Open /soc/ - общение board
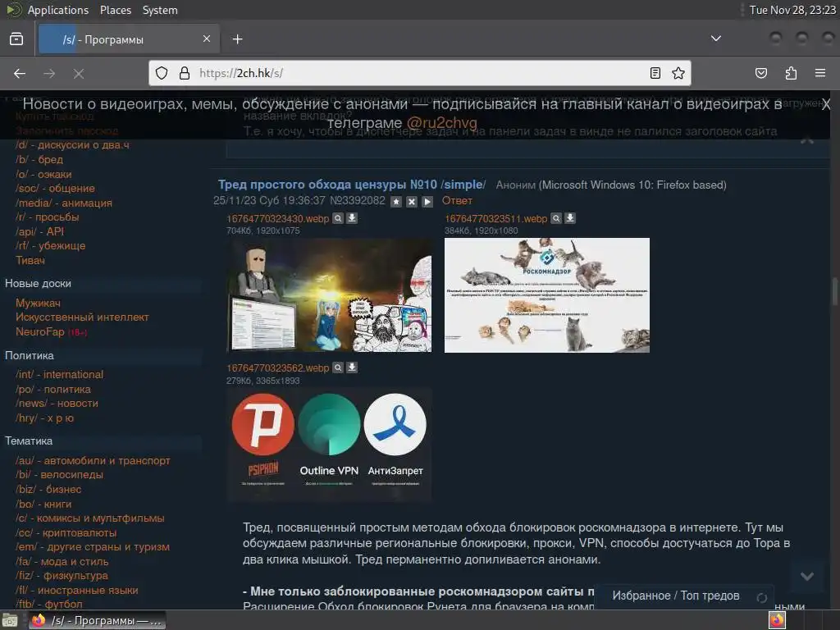The height and width of the screenshot is (630, 840). [55, 189]
